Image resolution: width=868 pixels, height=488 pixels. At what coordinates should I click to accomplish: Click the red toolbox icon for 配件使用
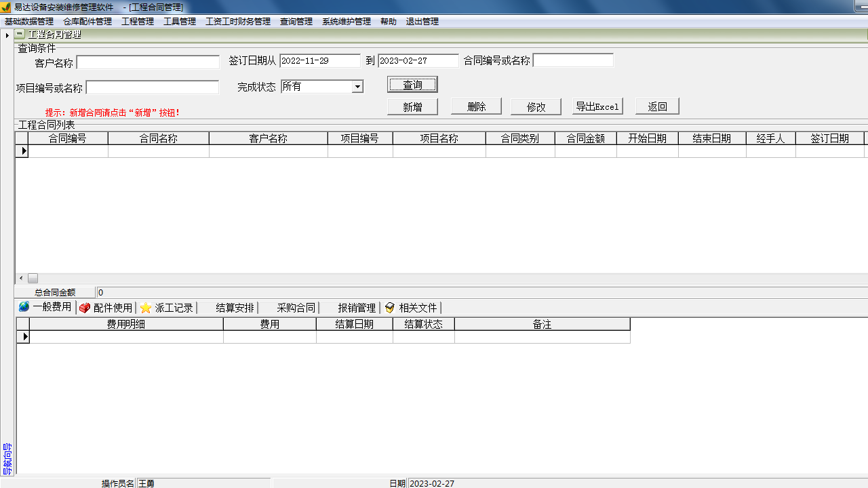(x=85, y=308)
